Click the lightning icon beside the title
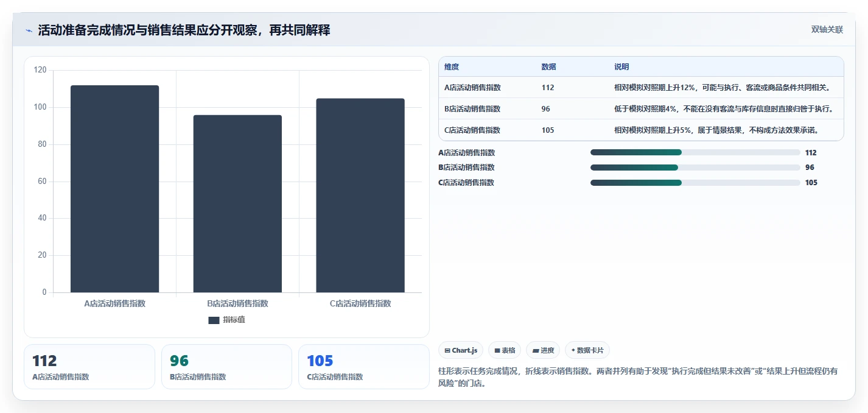Image resolution: width=868 pixels, height=413 pixels. [x=29, y=30]
